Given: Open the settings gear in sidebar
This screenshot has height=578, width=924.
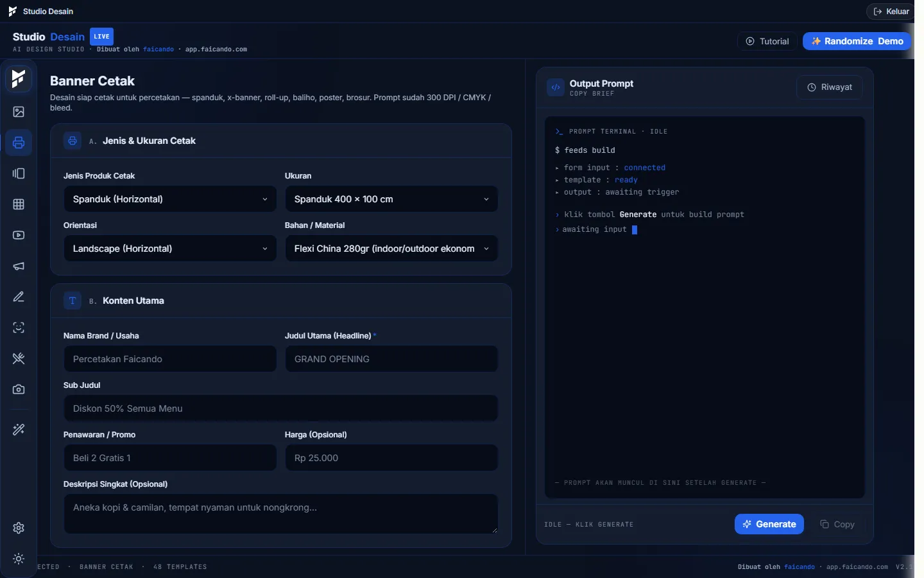Looking at the screenshot, I should [19, 528].
